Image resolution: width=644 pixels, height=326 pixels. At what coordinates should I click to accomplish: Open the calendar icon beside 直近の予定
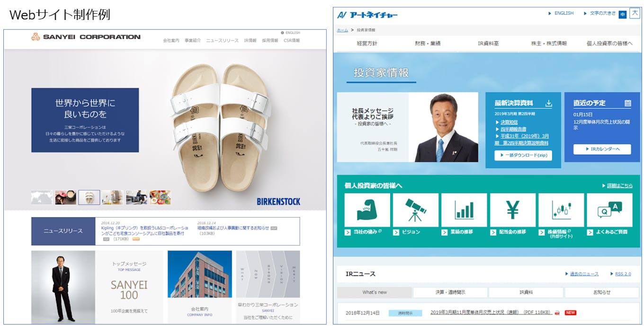click(627, 103)
